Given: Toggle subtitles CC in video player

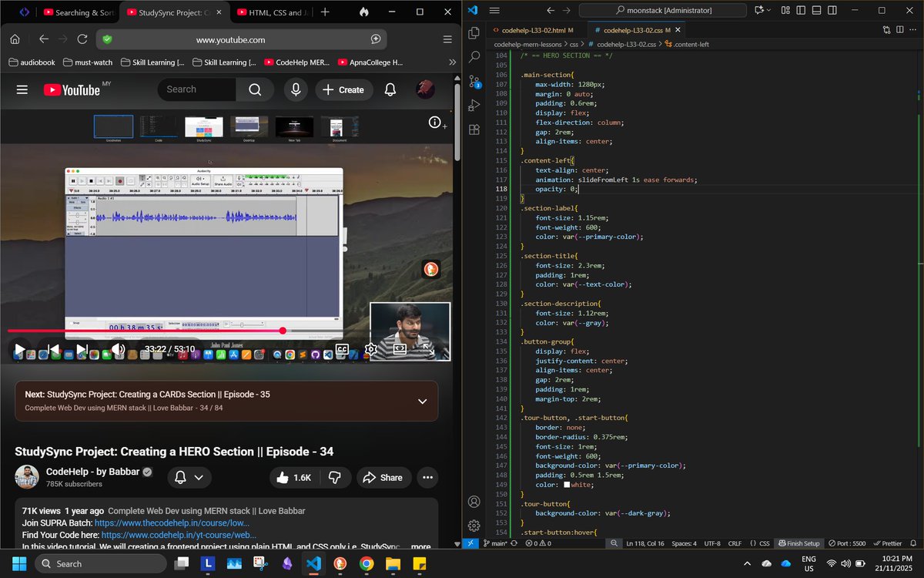Looking at the screenshot, I should (342, 349).
